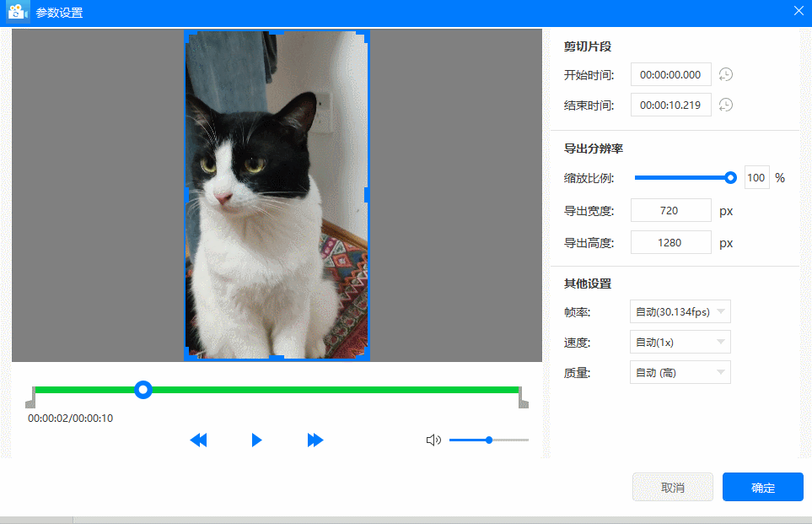Click the bottom-middle crop edge handle
812x524 pixels.
(277, 358)
